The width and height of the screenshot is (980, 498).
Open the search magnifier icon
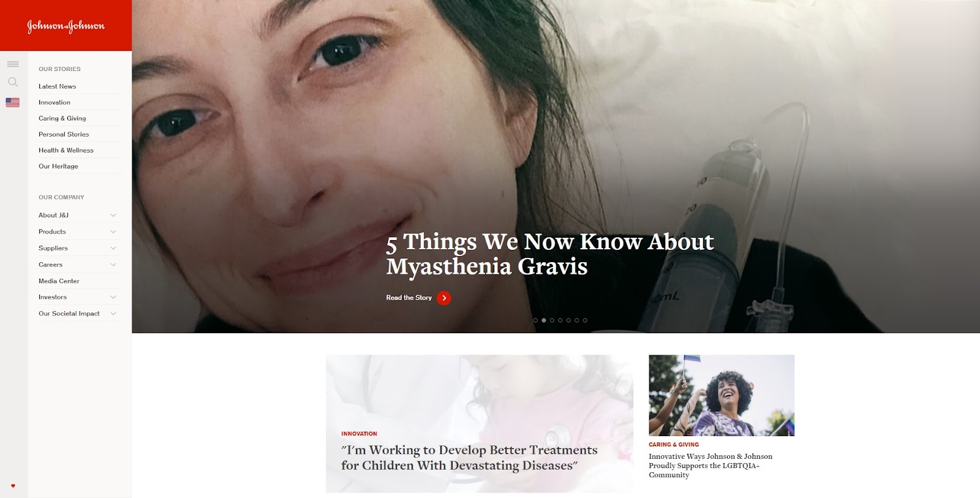point(13,82)
